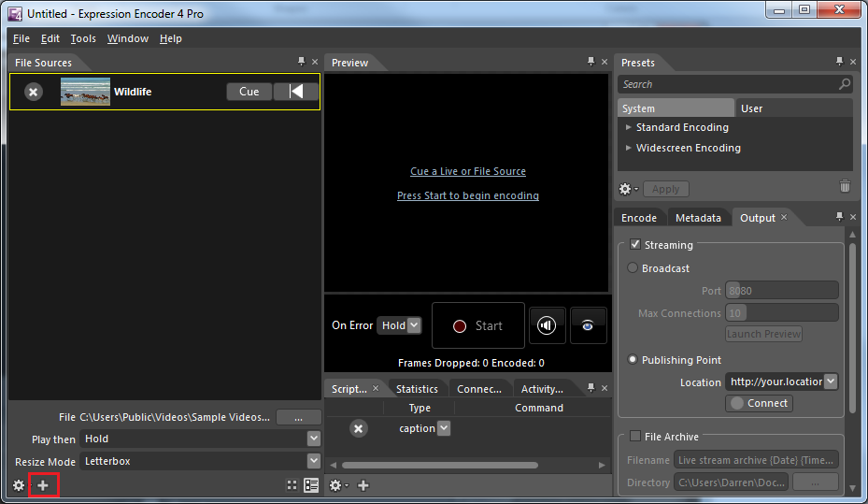Image resolution: width=868 pixels, height=504 pixels.
Task: Switch to the Metadata tab
Action: click(698, 218)
